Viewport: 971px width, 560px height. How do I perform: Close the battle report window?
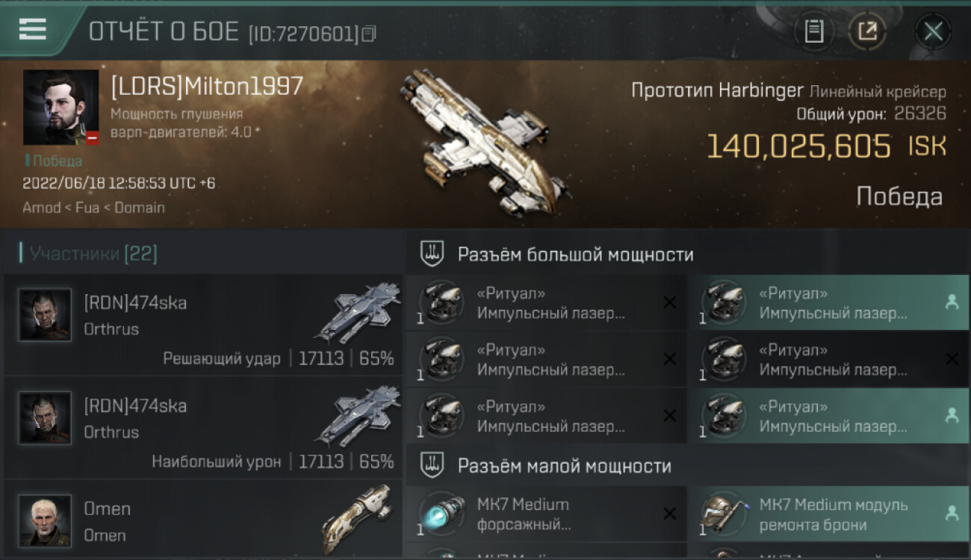pos(933,32)
